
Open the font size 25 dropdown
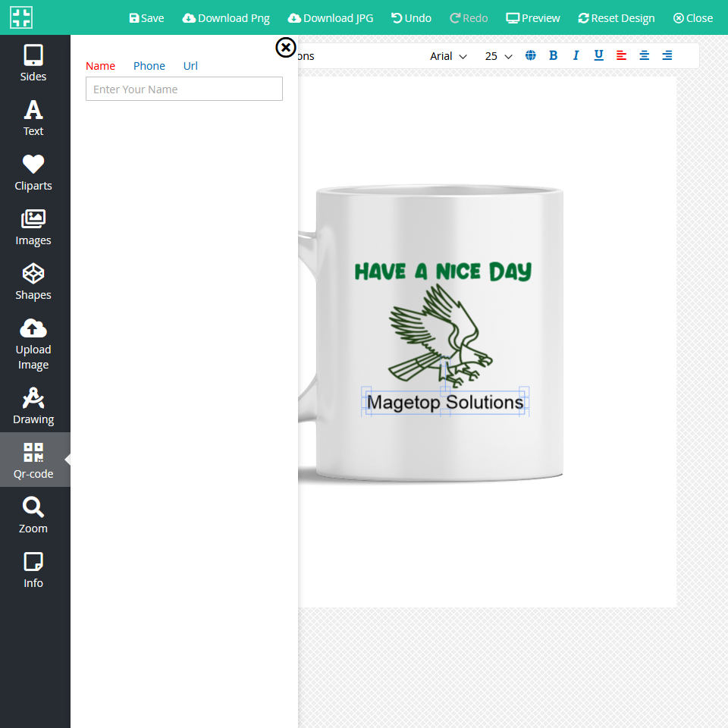coord(498,56)
